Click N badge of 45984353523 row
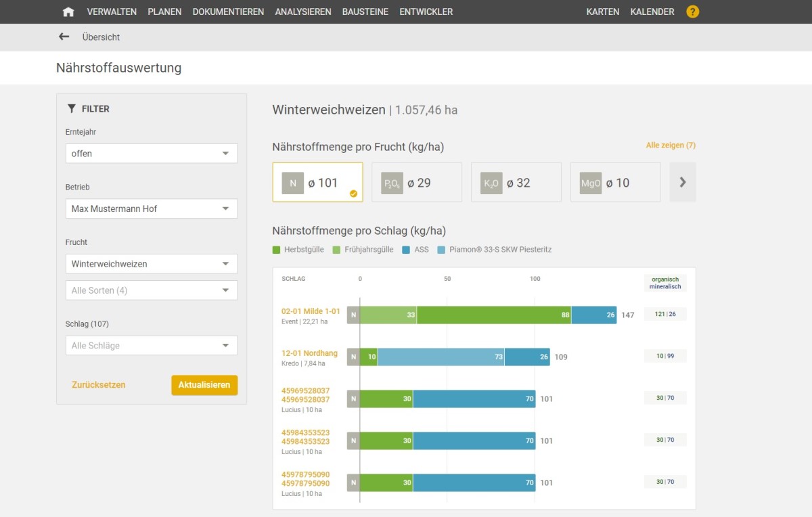The image size is (812, 517). point(353,441)
